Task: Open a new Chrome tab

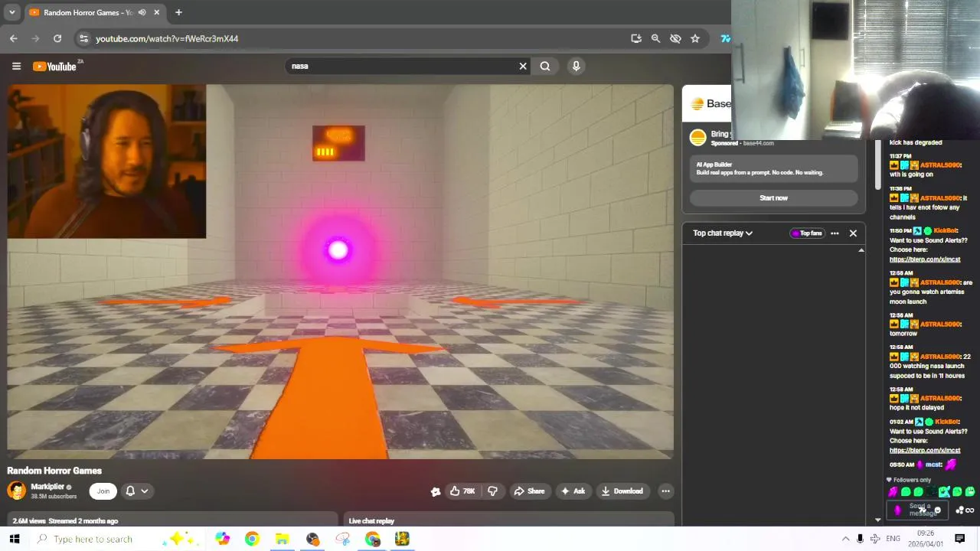Action: coord(178,12)
